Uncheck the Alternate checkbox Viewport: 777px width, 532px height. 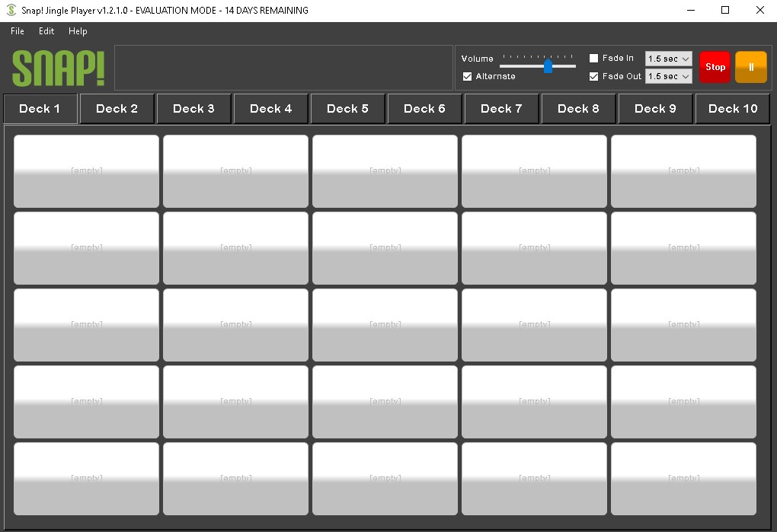(468, 77)
